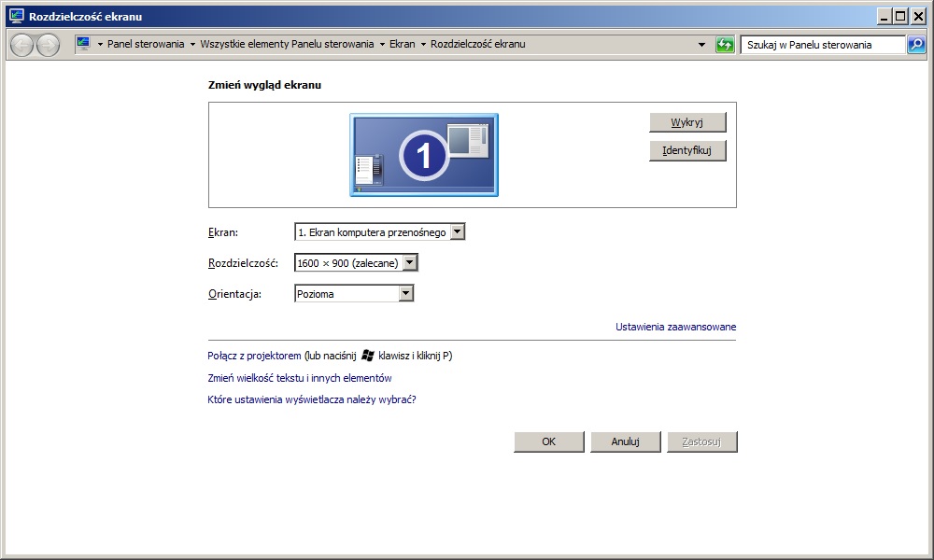The height and width of the screenshot is (560, 934).
Task: Confirm settings with the OK button
Action: click(549, 441)
